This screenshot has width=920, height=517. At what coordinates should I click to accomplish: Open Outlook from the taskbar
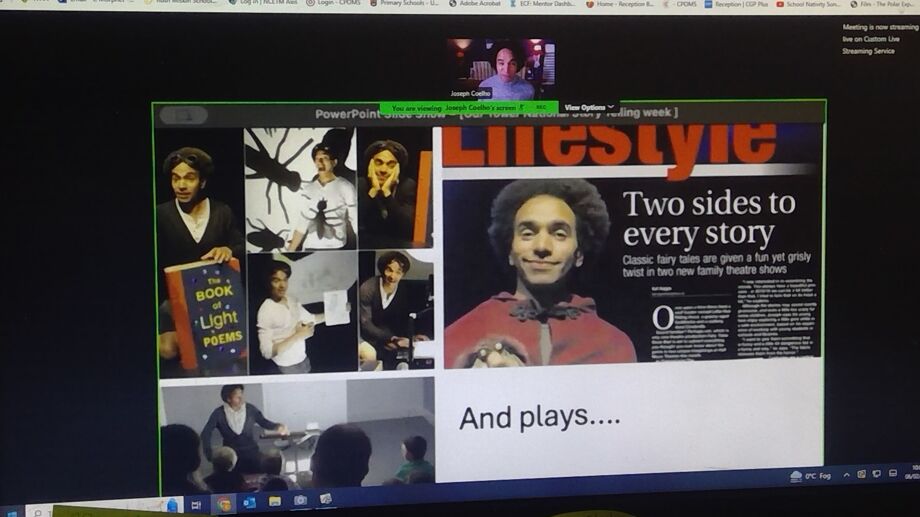point(249,502)
